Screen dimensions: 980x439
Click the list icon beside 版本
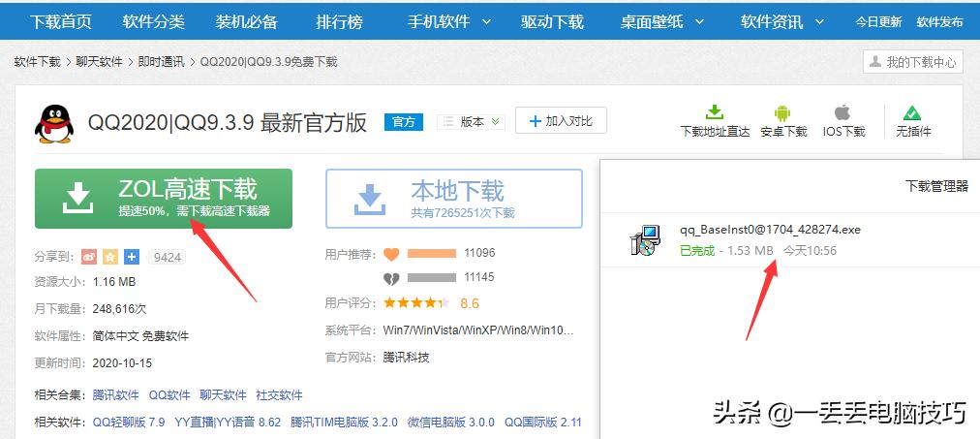[448, 122]
